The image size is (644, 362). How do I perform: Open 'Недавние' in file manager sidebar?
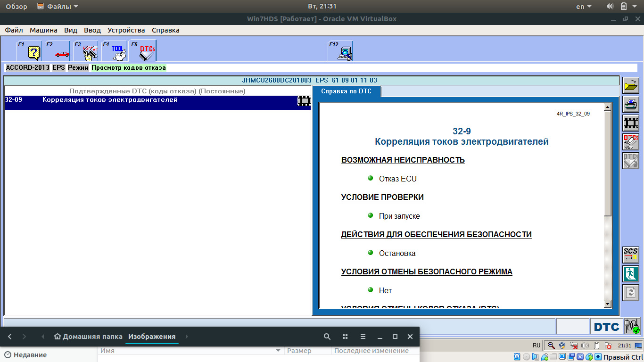[25, 355]
